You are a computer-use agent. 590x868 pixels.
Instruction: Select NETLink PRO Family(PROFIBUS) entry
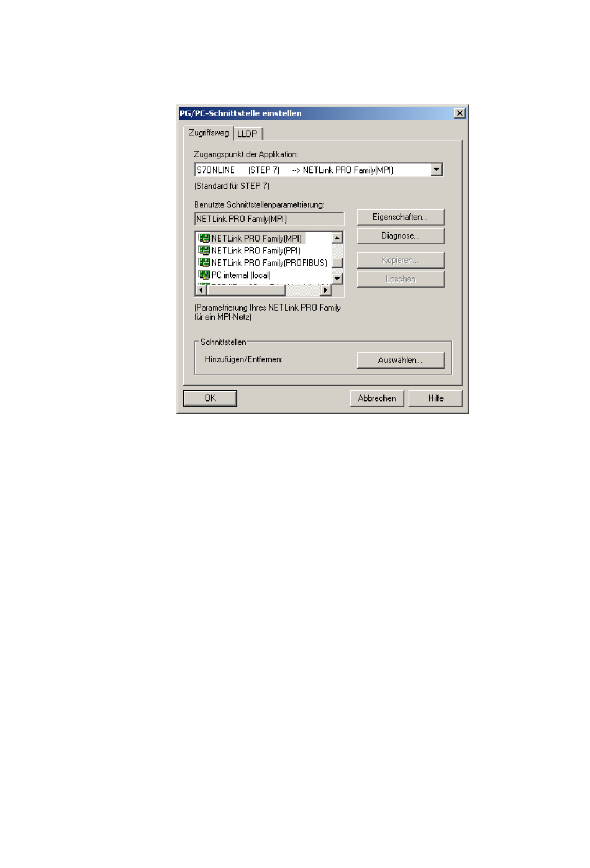tap(269, 263)
